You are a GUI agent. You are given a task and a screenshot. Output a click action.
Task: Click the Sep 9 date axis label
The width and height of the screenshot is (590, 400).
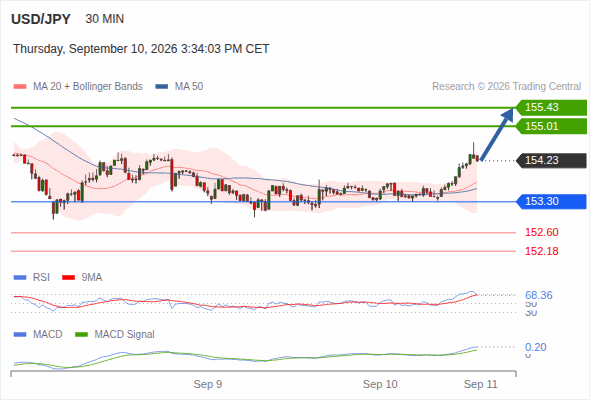pos(208,384)
